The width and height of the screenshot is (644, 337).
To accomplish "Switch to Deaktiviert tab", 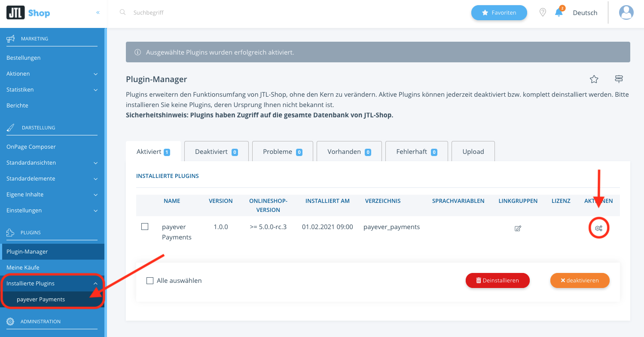I will click(x=217, y=152).
